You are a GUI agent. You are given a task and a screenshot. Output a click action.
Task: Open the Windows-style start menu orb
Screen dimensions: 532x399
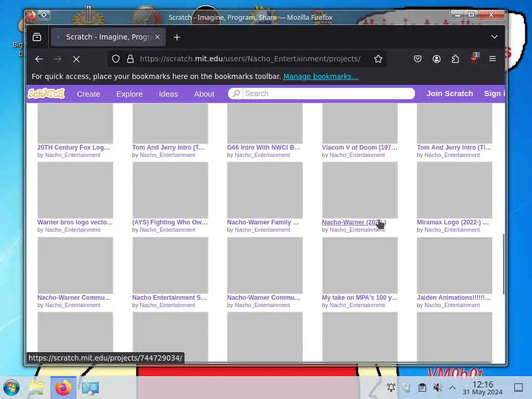click(11, 388)
